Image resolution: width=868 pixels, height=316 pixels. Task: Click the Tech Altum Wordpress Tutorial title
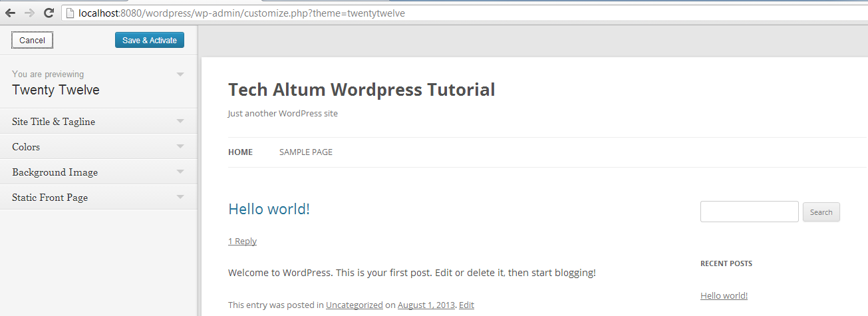pyautogui.click(x=361, y=90)
